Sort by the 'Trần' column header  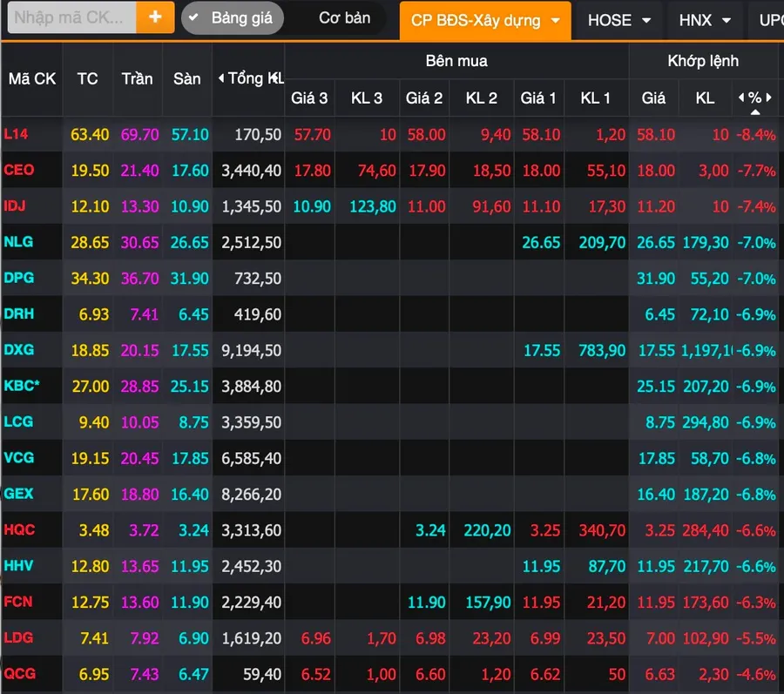[137, 78]
